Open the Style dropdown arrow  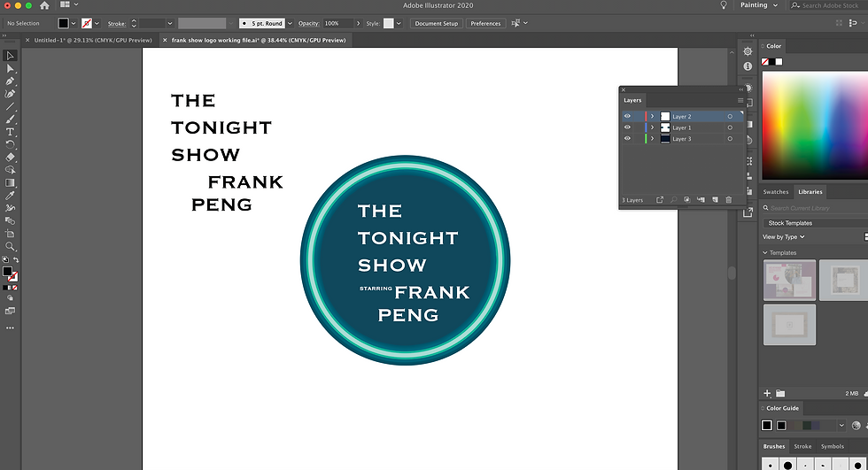399,23
